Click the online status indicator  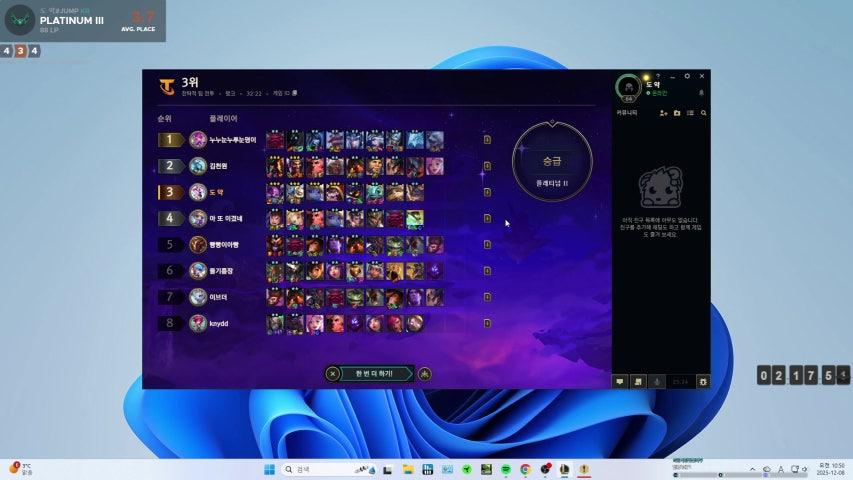[x=648, y=93]
